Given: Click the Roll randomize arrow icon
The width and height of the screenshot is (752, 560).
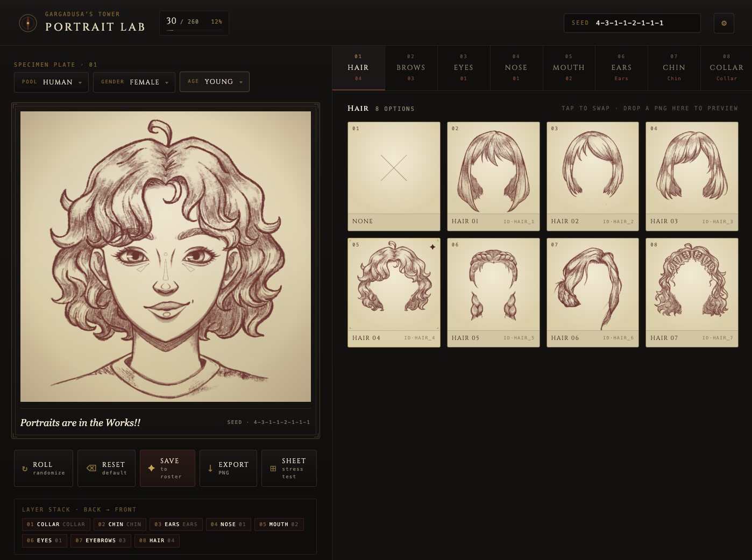Looking at the screenshot, I should [x=25, y=469].
